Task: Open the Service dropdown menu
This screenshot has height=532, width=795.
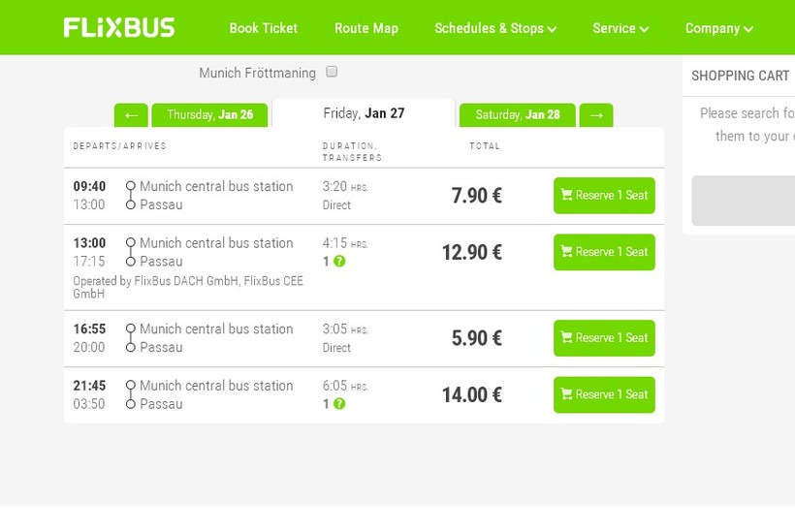Action: coord(620,28)
